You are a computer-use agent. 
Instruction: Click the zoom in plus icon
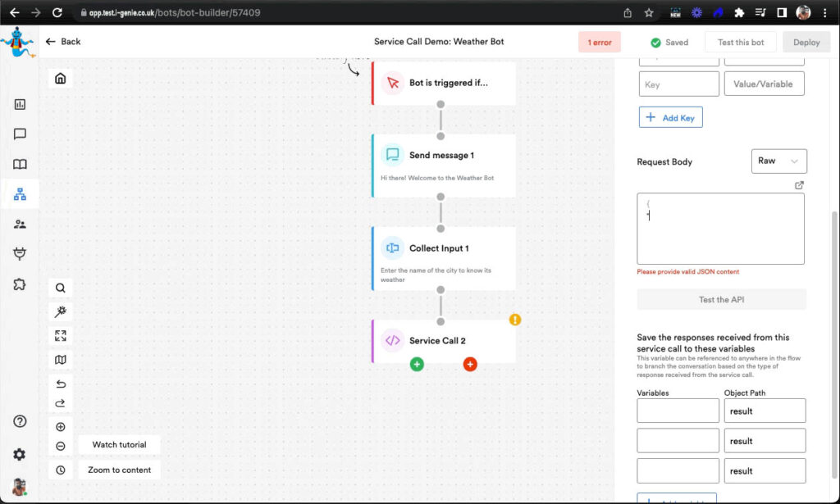(x=61, y=427)
